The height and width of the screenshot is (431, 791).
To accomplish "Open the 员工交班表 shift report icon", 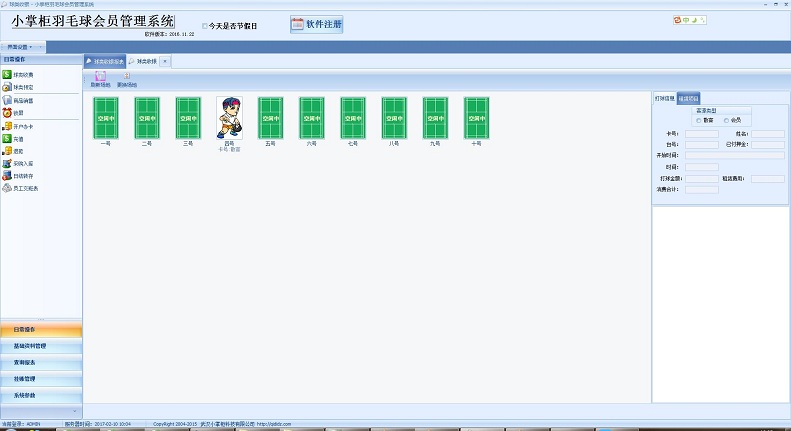I will tap(8, 188).
